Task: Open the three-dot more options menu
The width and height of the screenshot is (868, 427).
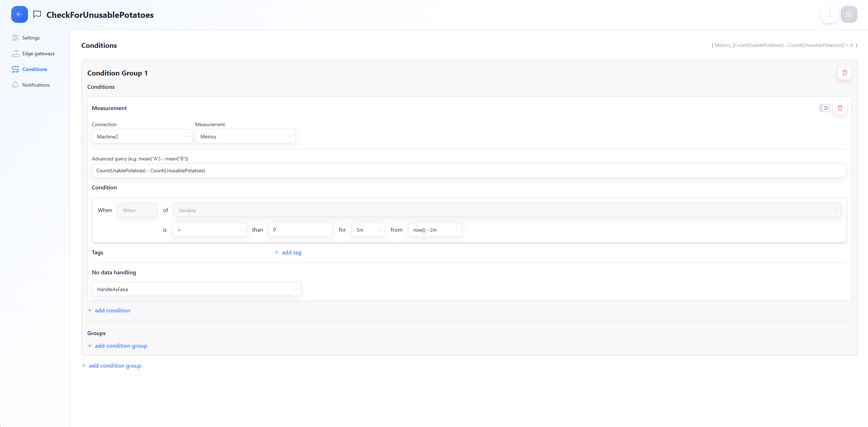Action: pos(830,14)
